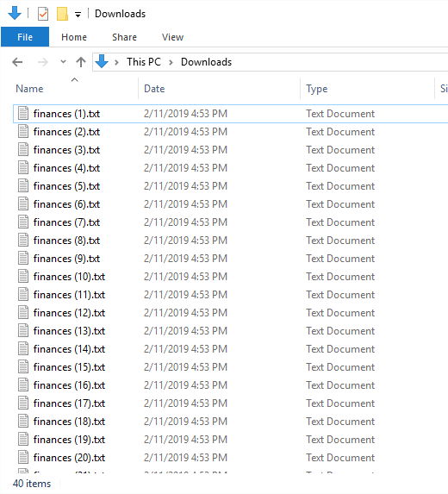The height and width of the screenshot is (494, 448).
Task: Open the File menu tab
Action: click(x=25, y=37)
